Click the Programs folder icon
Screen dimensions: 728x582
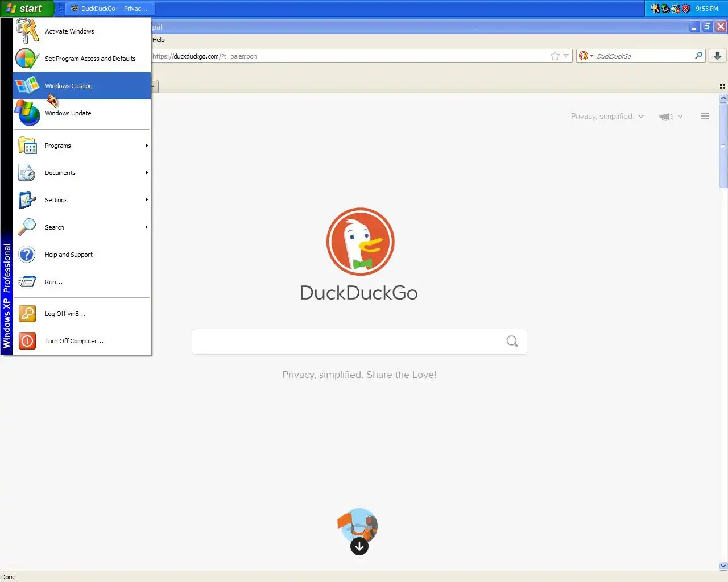pyautogui.click(x=27, y=145)
